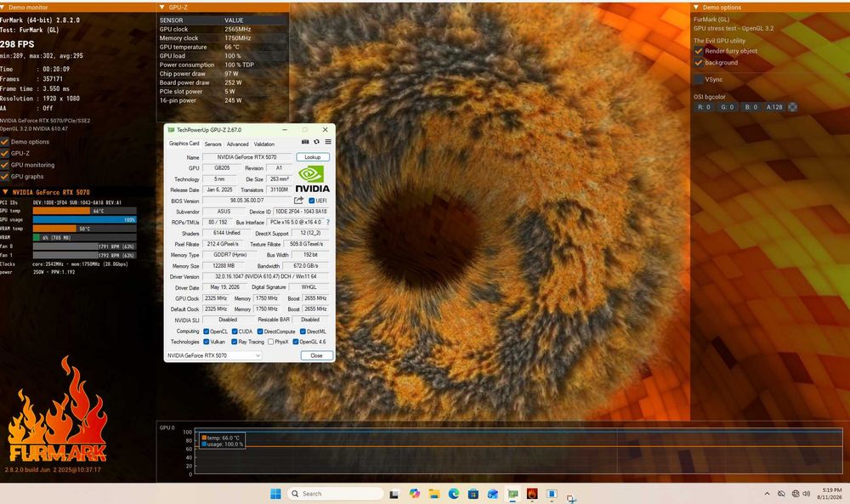Open Microsoft Edge from the taskbar

(454, 494)
